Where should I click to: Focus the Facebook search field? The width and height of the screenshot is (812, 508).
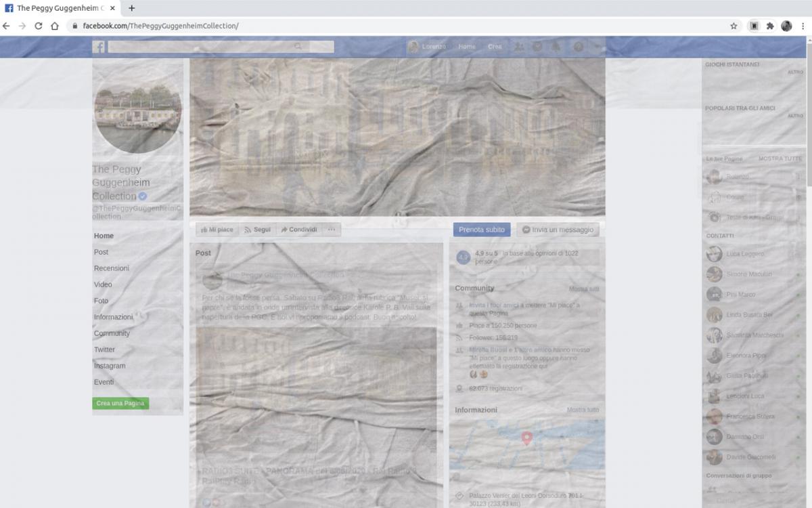pos(221,47)
